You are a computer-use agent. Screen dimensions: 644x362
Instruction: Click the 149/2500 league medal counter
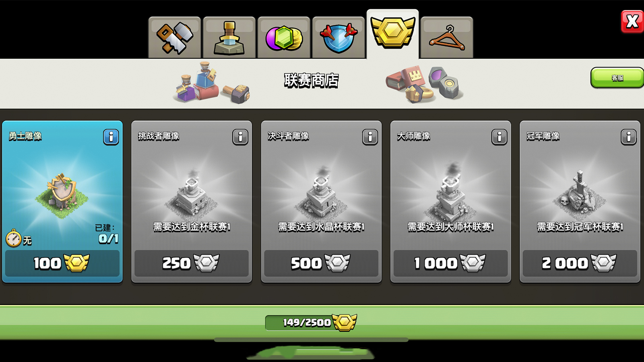[311, 322]
